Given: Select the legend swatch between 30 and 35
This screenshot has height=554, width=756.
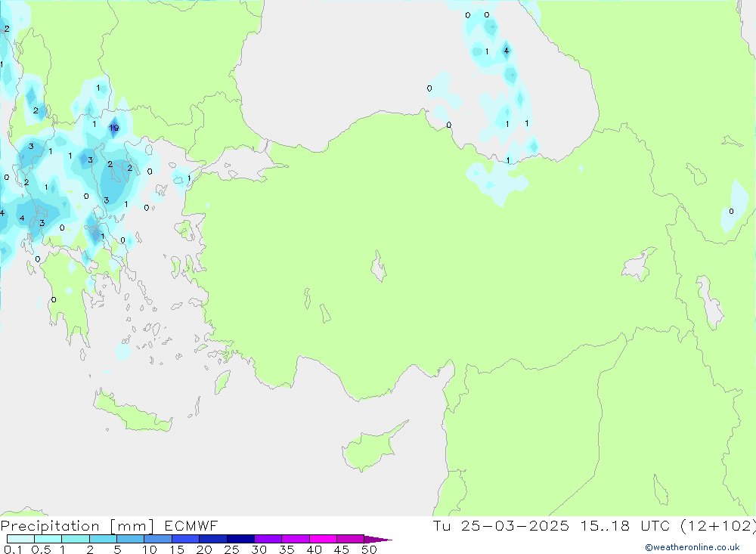Looking at the screenshot, I should tap(268, 539).
